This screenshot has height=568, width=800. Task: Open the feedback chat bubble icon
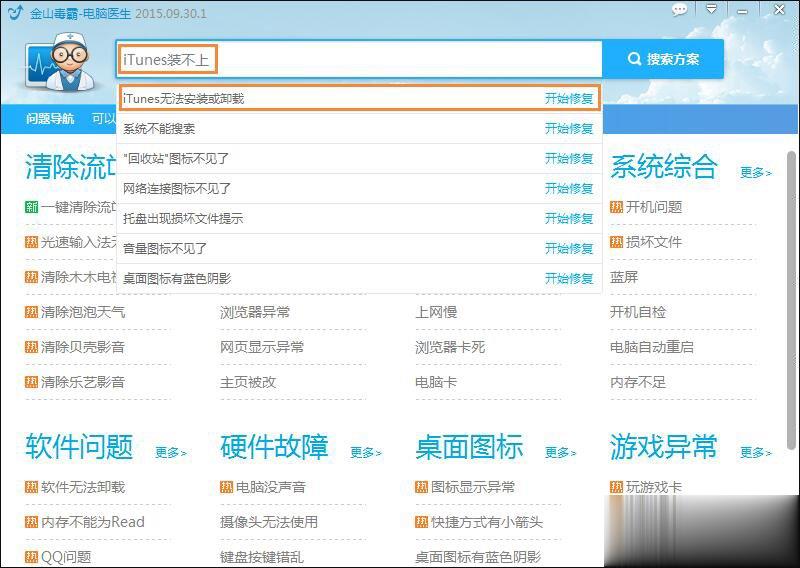[679, 10]
